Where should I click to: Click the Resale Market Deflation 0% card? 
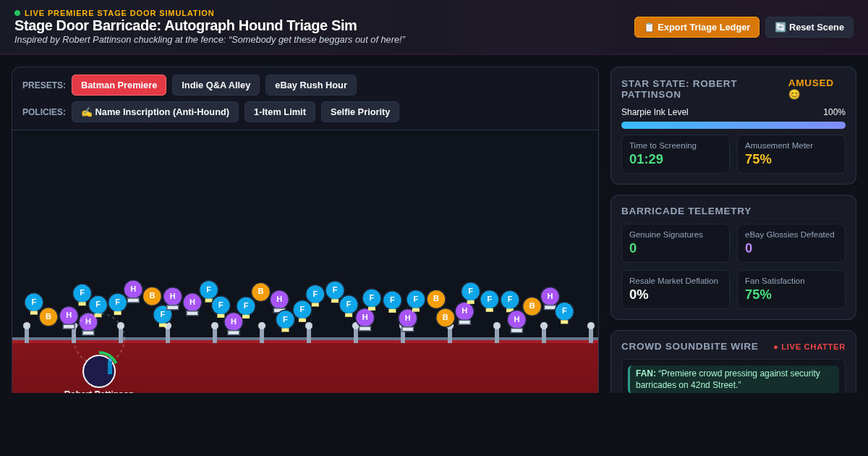tap(676, 290)
